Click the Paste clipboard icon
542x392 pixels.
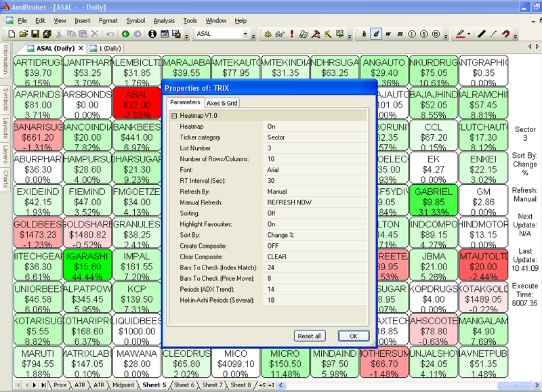tap(83, 34)
